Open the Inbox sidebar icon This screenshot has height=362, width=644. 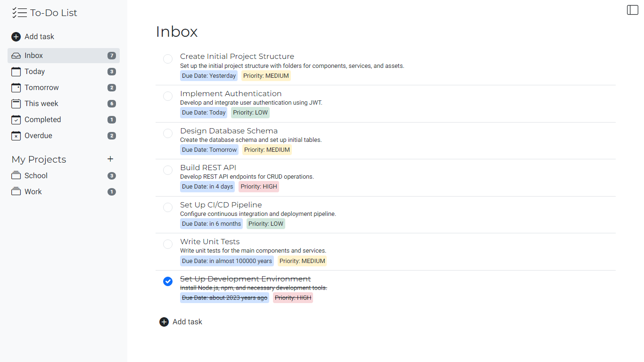15,55
